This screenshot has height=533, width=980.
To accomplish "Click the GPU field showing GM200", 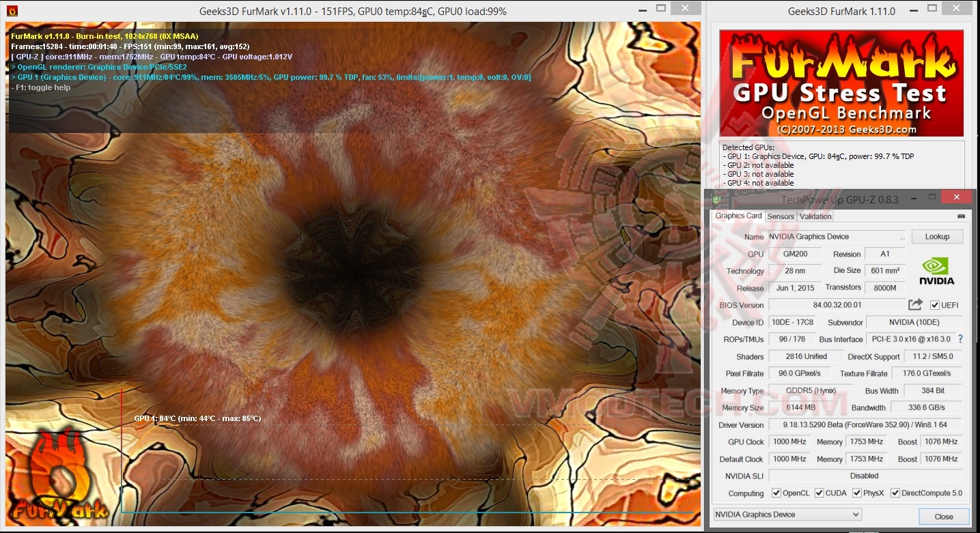I will [x=796, y=254].
